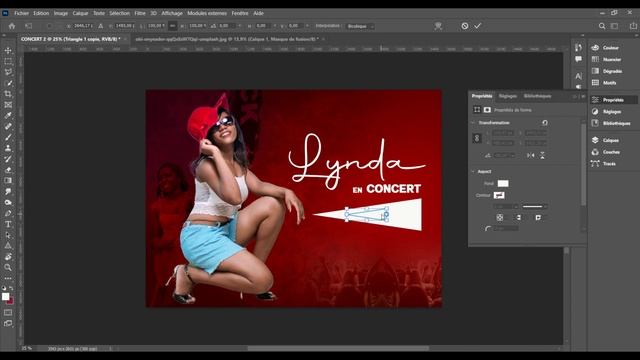Collapse the Transformation section

point(473,122)
